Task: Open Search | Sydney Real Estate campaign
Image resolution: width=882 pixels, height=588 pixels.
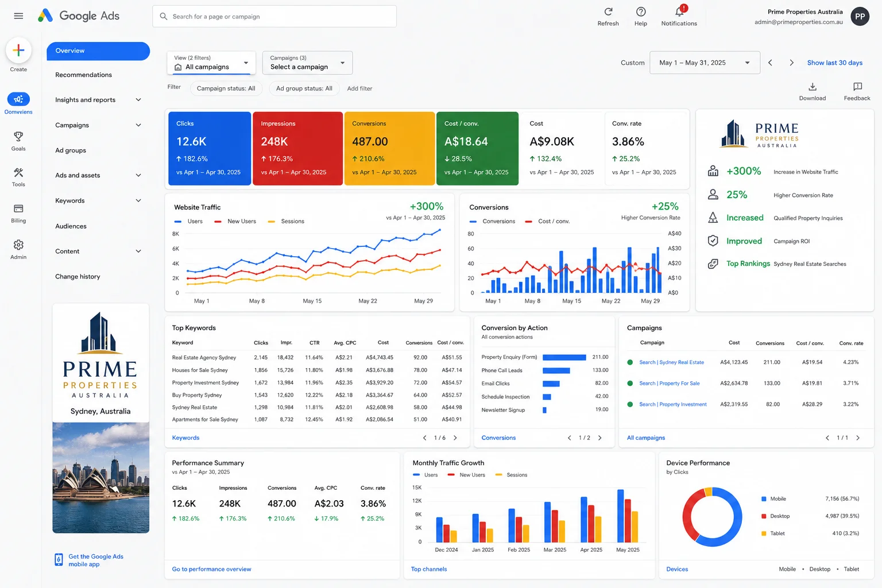Action: click(671, 362)
